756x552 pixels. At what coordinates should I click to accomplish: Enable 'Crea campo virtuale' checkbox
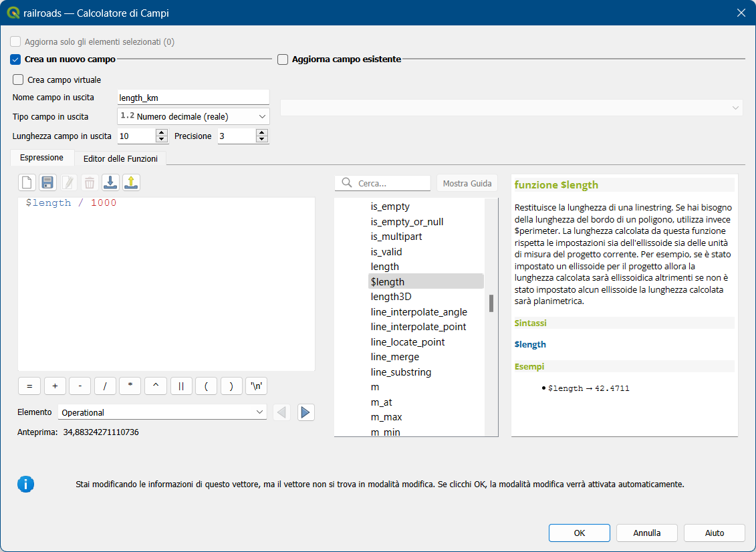18,80
